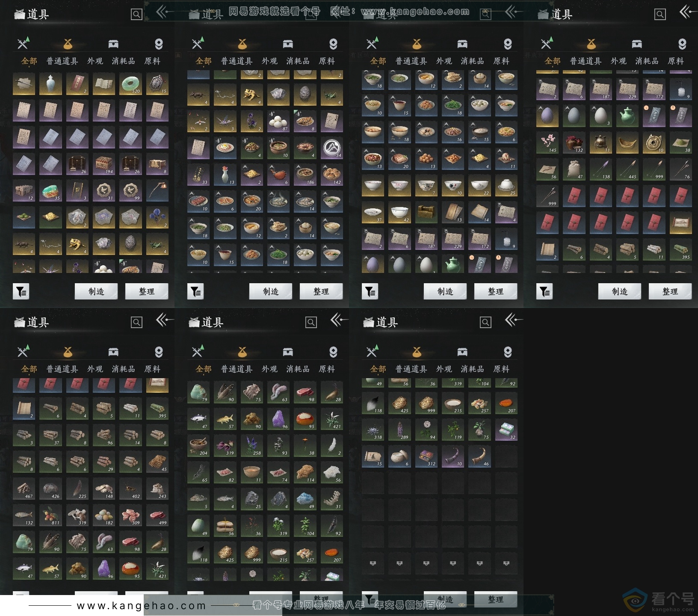Image resolution: width=698 pixels, height=616 pixels.
Task: Click the speckled eggs with count 182
Action: pos(104,515)
